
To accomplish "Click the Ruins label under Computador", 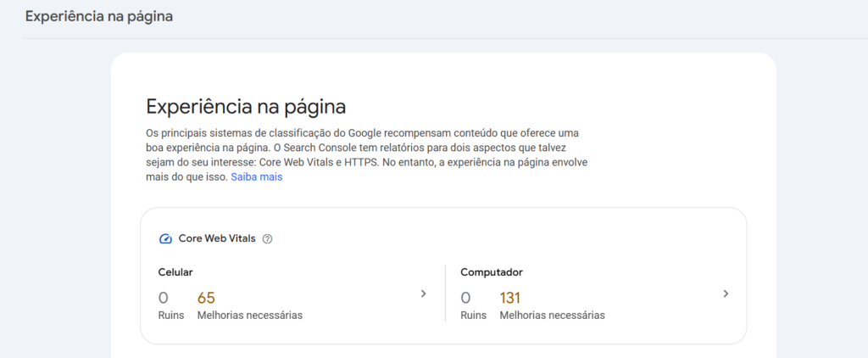I will (473, 315).
